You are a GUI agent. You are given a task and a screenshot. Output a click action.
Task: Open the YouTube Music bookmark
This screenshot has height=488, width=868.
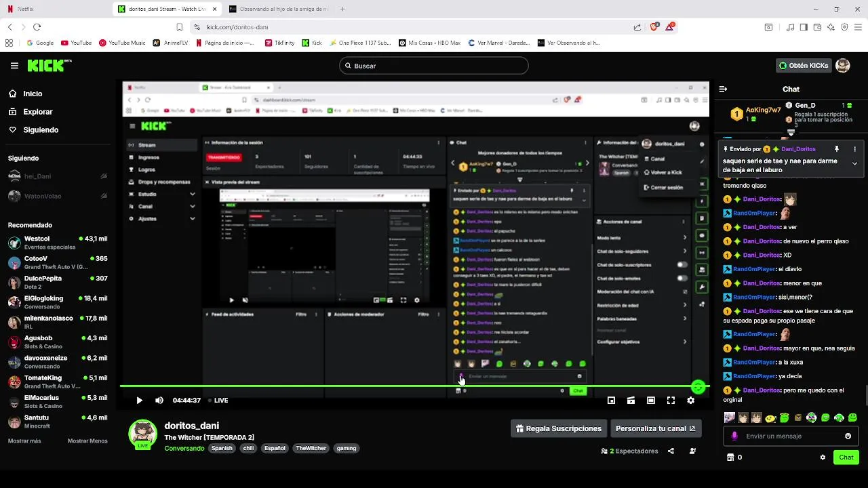[x=122, y=43]
